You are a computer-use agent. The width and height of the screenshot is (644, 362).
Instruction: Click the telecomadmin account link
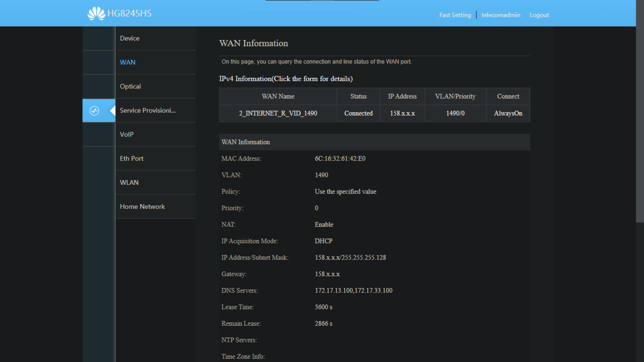click(501, 15)
